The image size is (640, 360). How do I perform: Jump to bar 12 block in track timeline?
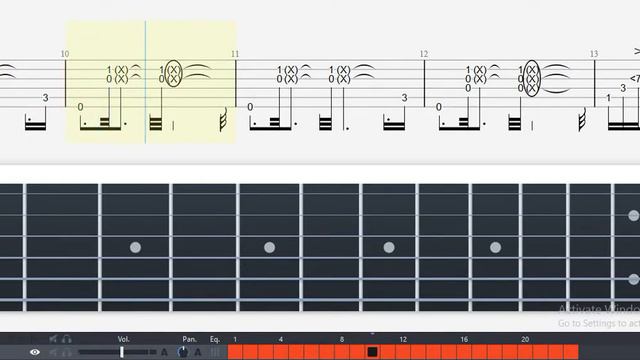(403, 352)
